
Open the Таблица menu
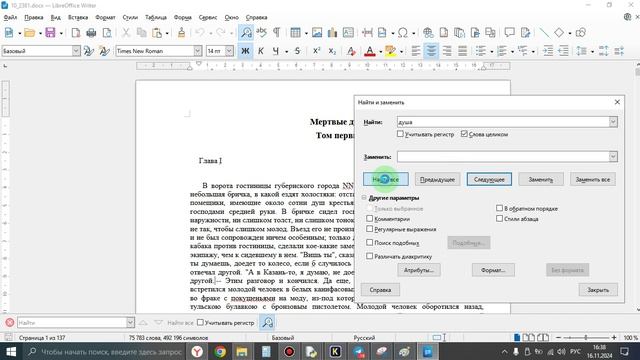156,18
